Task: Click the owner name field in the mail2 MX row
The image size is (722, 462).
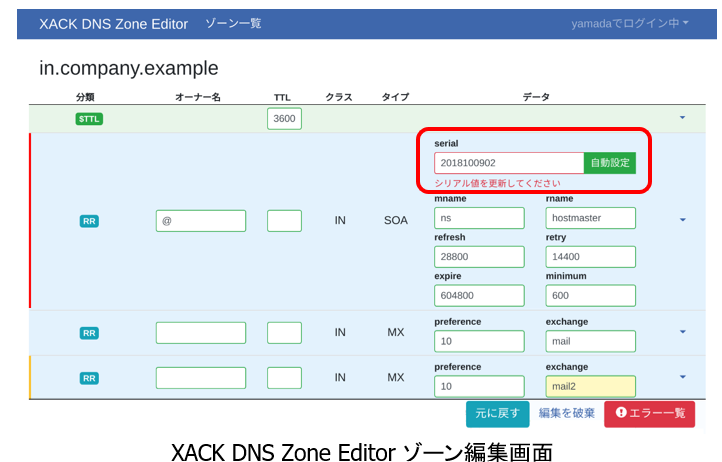Action: point(201,378)
